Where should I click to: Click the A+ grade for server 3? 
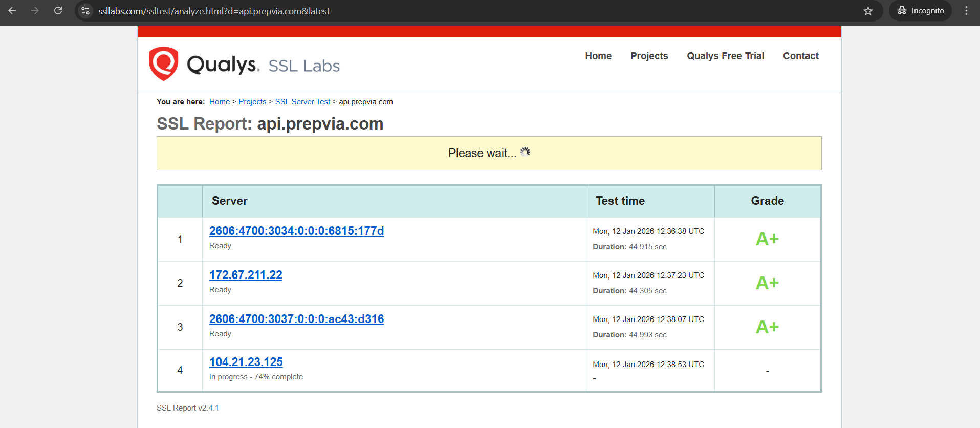coord(767,327)
